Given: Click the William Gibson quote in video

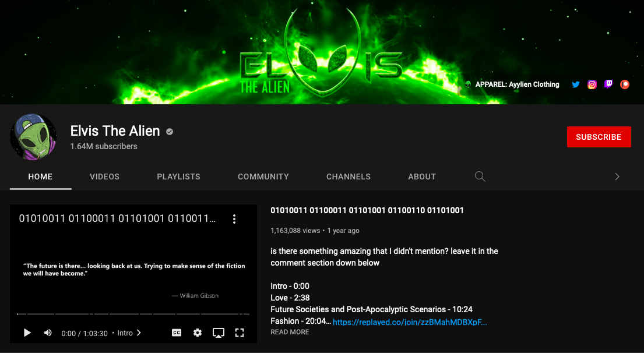Looking at the screenshot, I should 134,270.
